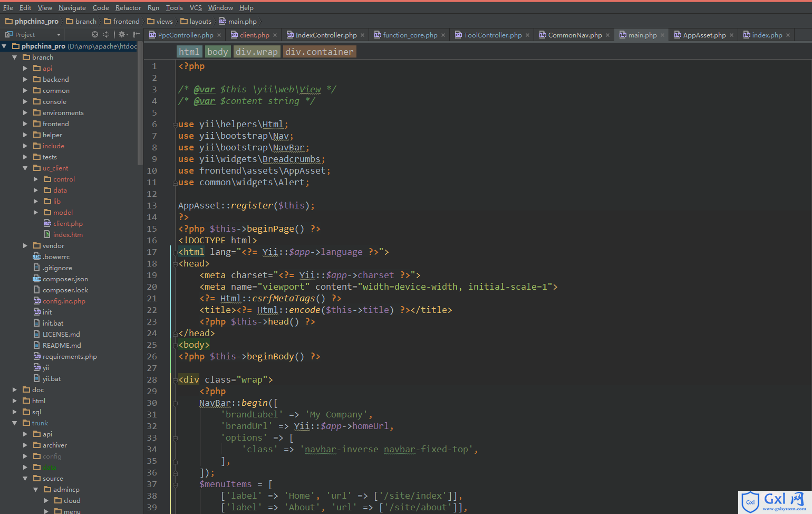This screenshot has height=514, width=812.
Task: Close the AppAsset.php tab
Action: 731,35
